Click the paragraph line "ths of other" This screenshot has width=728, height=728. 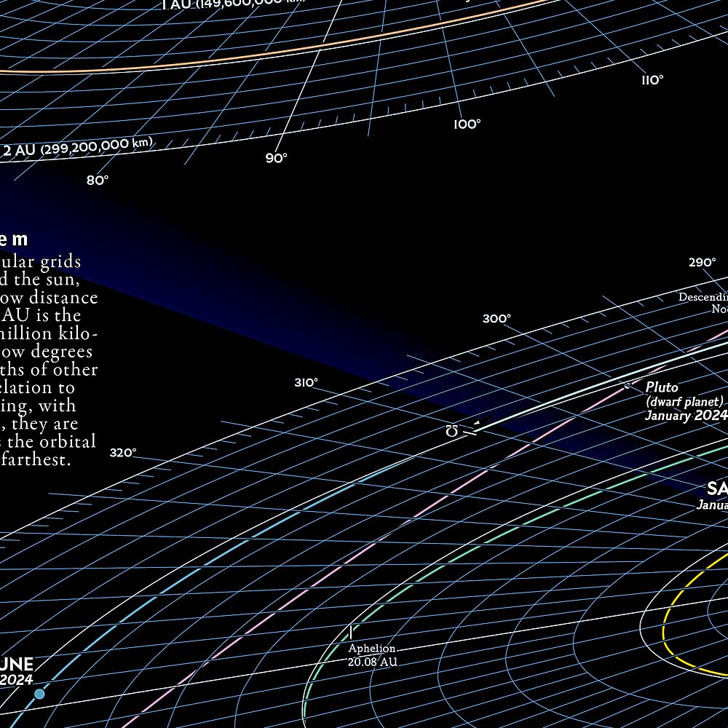pyautogui.click(x=49, y=370)
